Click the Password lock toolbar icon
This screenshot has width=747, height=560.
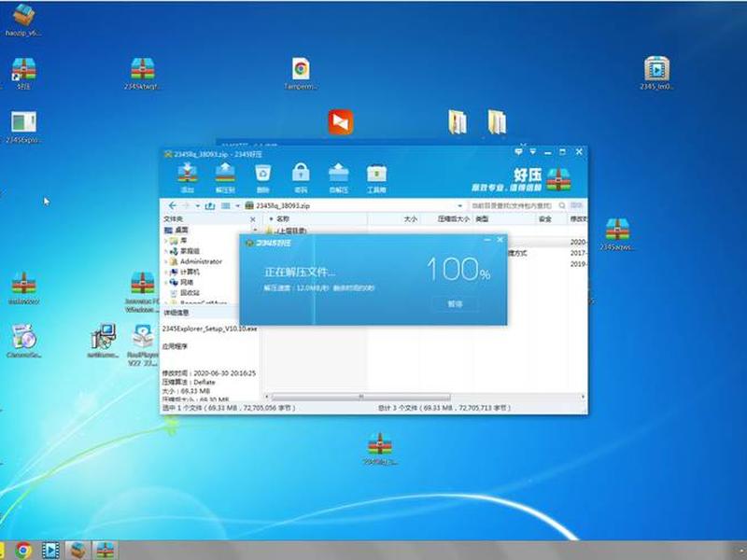point(301,177)
